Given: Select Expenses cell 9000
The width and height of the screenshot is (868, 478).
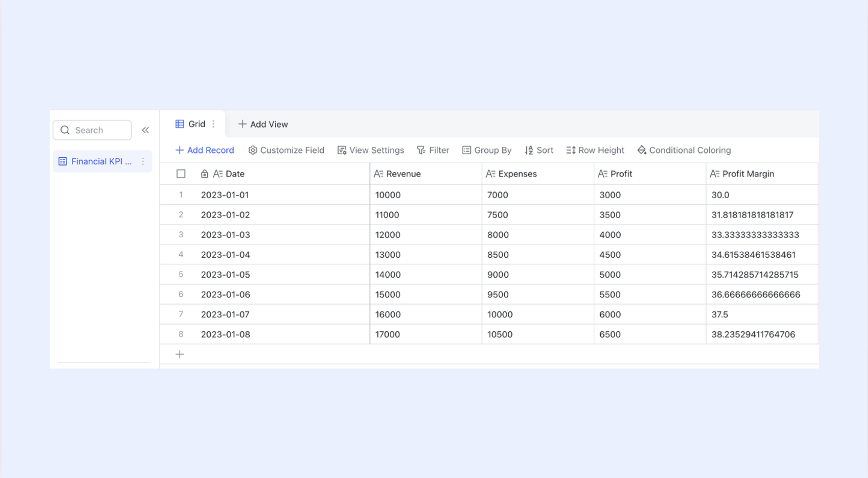Looking at the screenshot, I should tap(538, 275).
